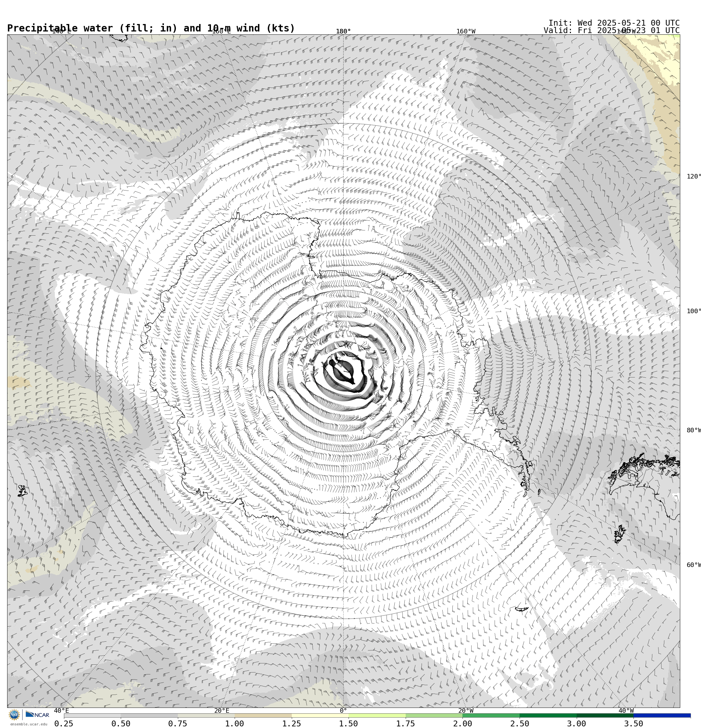Select the 'Valid: Fri 2025-05-23 01 UTC' text

coord(611,31)
